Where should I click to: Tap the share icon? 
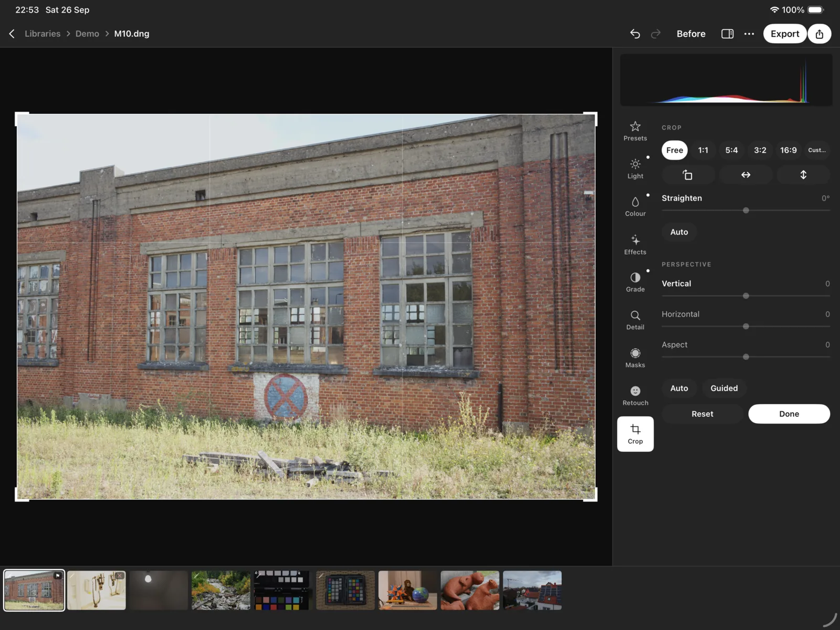[x=820, y=34]
